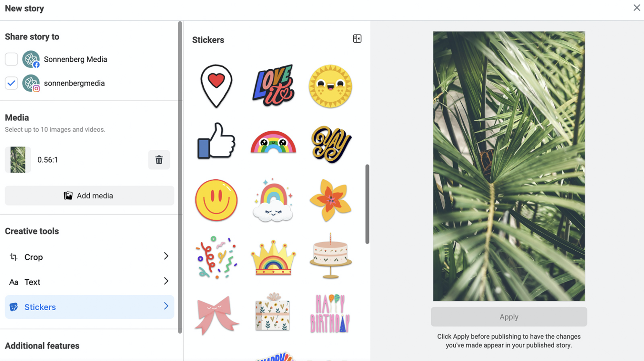Click the trash icon to delete media
644x361 pixels.
point(159,160)
